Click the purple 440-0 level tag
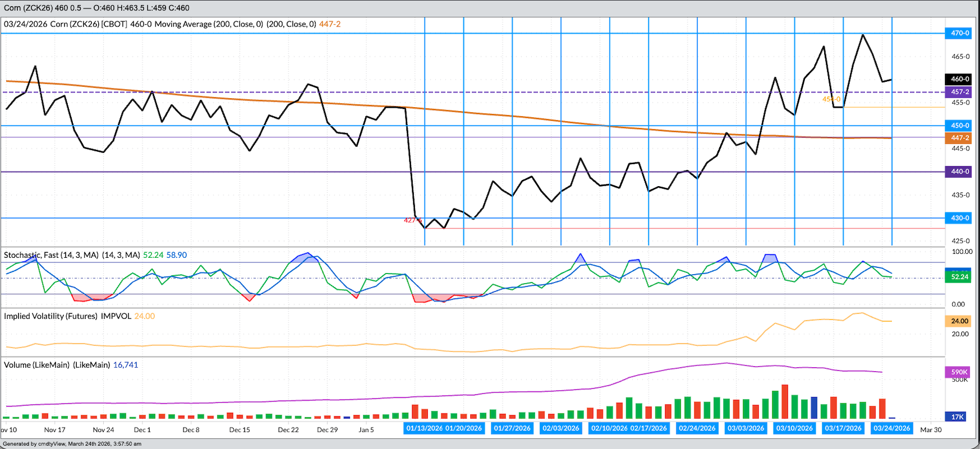 tap(959, 171)
